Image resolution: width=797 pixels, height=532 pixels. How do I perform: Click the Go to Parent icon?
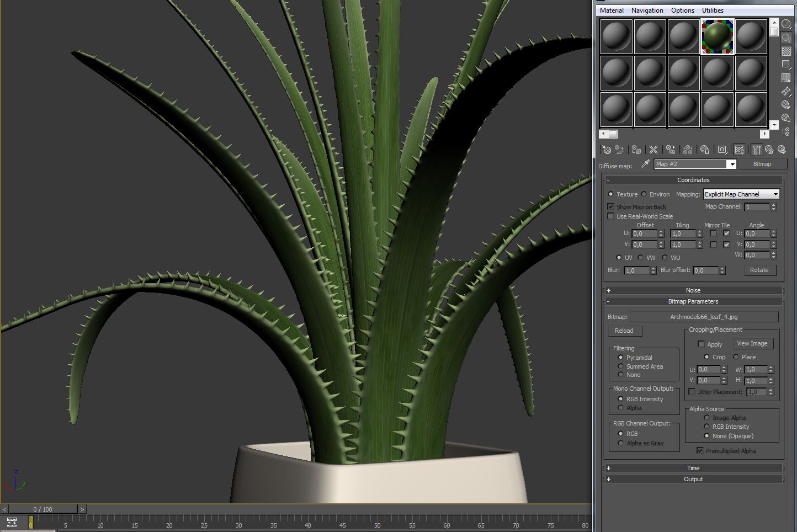click(x=769, y=150)
